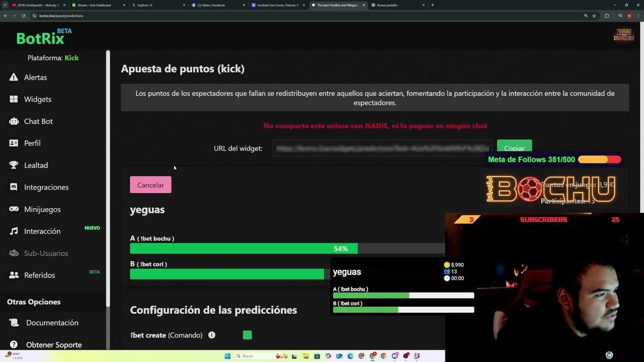Viewport: 644px width, 362px height.
Task: Click Configuración de las predicciones heading
Action: tap(213, 310)
